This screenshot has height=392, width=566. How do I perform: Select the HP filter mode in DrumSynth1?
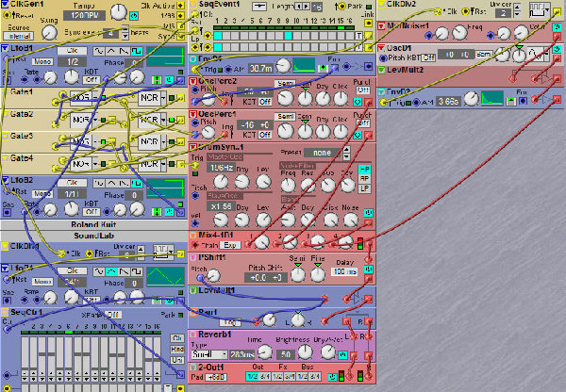364,168
